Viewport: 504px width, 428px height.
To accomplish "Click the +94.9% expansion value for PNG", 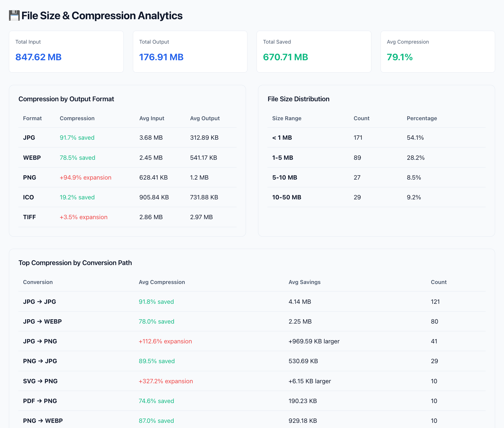I will 86,177.
